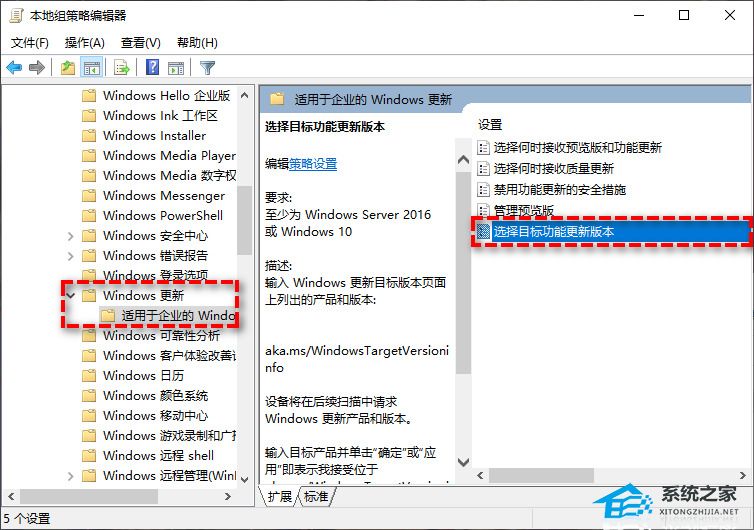Click the tree pane vertical scrollbar down arrow

click(x=244, y=479)
